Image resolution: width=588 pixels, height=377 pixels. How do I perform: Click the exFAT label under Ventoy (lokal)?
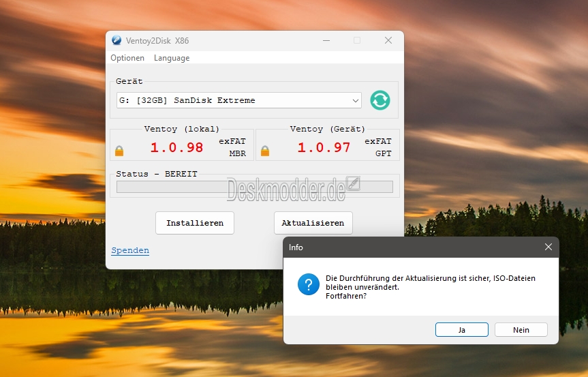[x=232, y=141]
